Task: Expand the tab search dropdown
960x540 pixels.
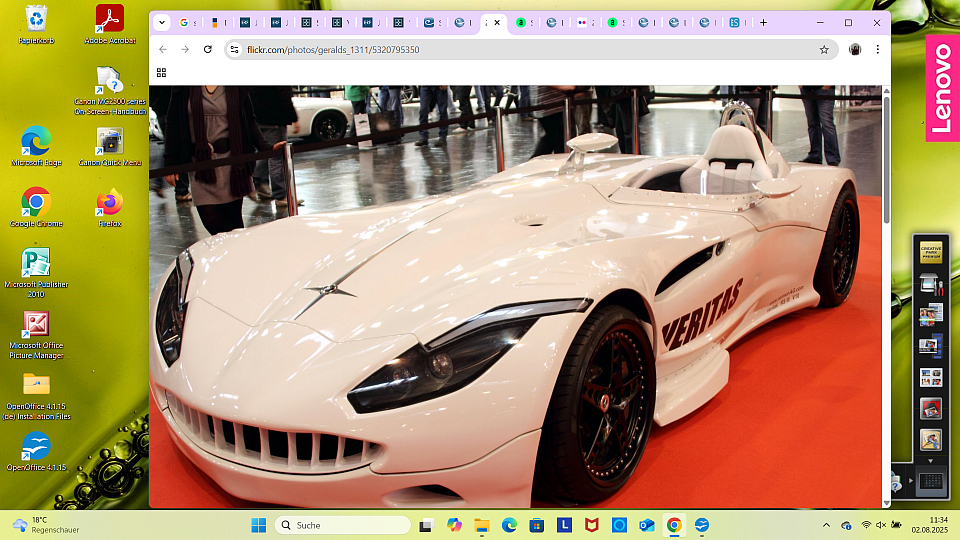Action: tap(162, 23)
